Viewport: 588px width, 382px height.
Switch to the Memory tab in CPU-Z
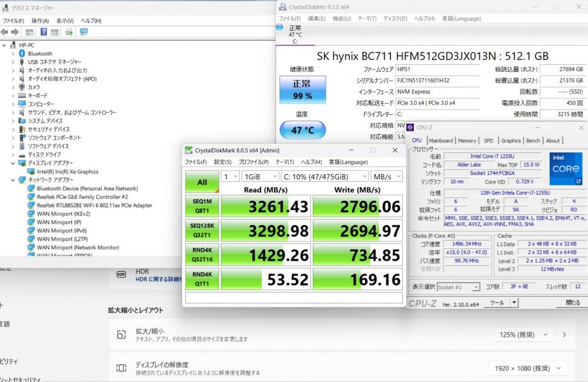coord(467,141)
